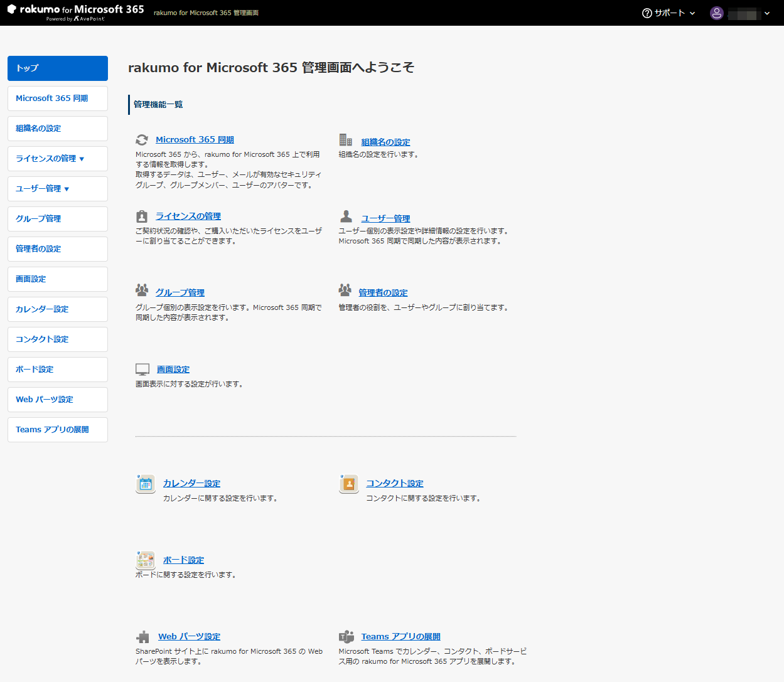Select トップ in the sidebar
Viewport: 784px width, 682px height.
pos(58,68)
